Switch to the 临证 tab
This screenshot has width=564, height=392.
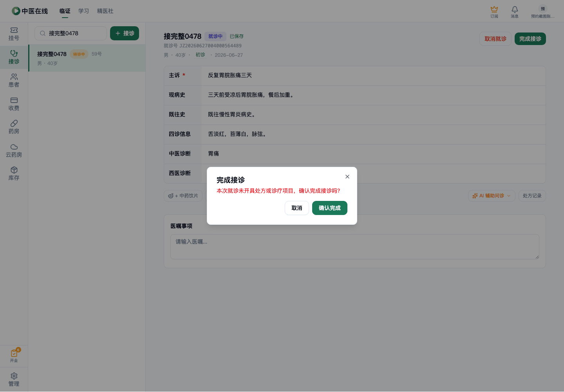tap(65, 11)
